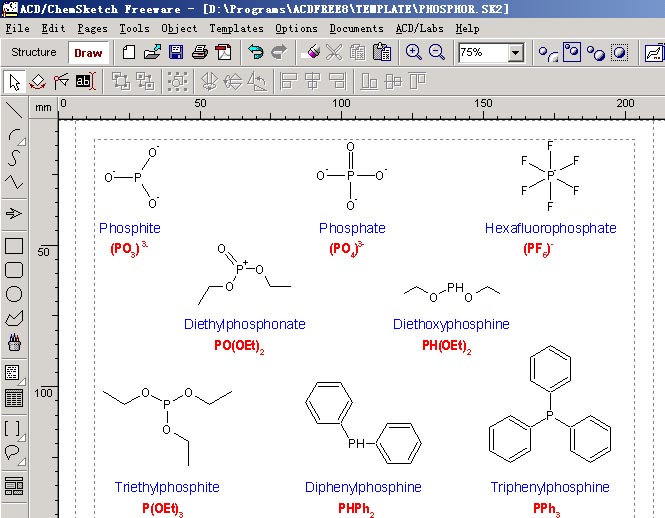Open the Object menu

point(179,29)
